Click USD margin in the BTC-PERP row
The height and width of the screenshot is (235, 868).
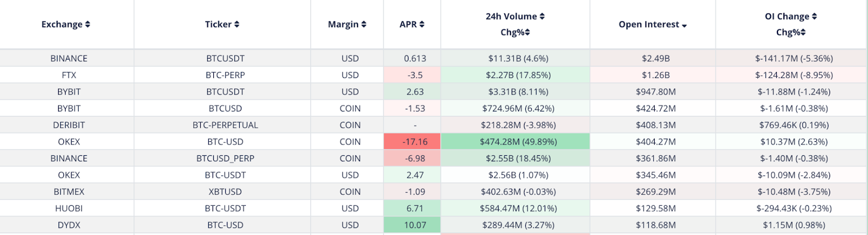pos(350,75)
